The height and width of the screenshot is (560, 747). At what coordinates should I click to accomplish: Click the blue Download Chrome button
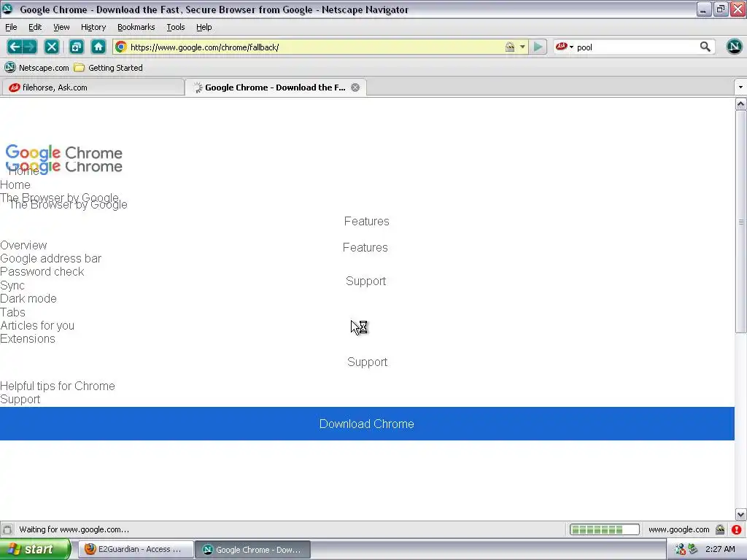pos(367,424)
